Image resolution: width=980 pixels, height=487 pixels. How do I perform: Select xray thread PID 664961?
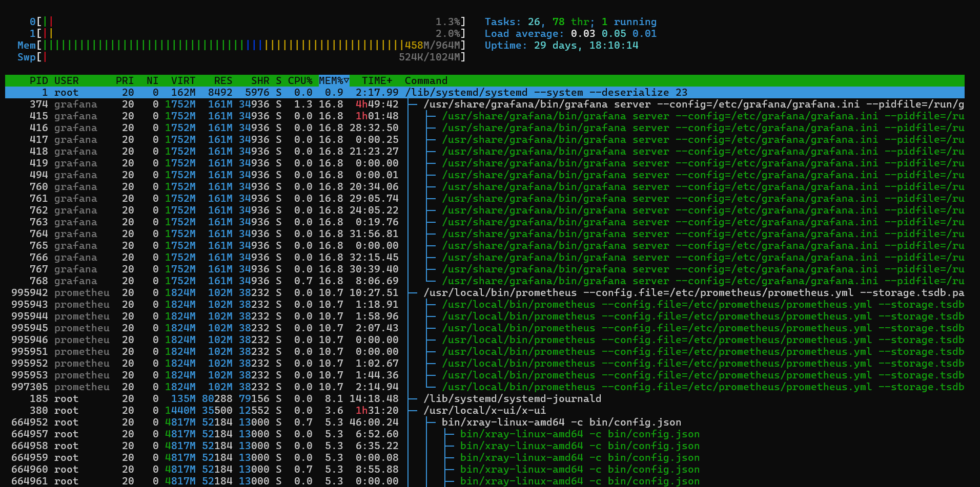485,481
